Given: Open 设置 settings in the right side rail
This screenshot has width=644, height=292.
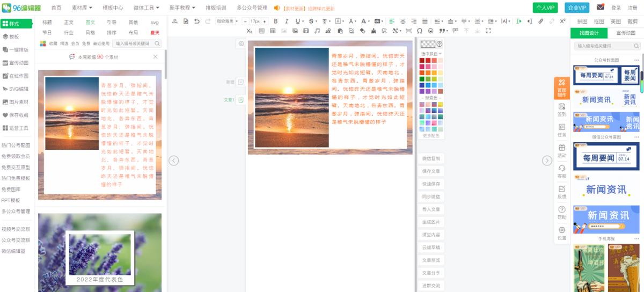Looking at the screenshot, I should click(562, 233).
